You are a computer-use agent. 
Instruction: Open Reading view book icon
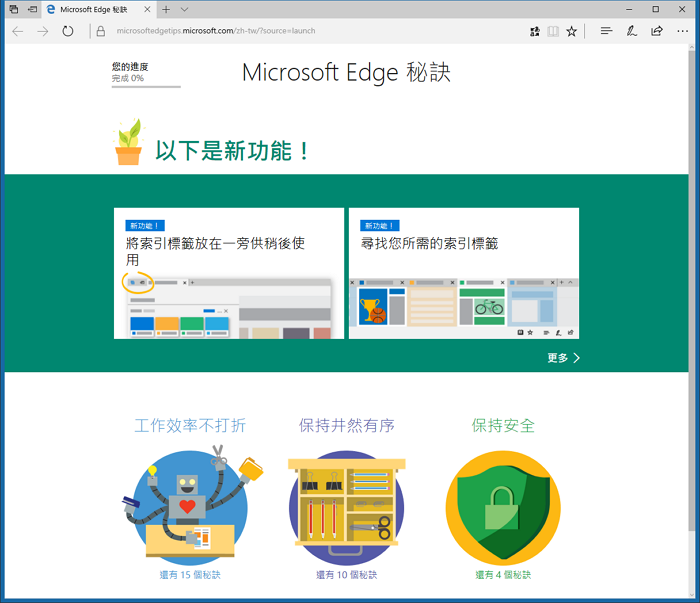pos(553,31)
